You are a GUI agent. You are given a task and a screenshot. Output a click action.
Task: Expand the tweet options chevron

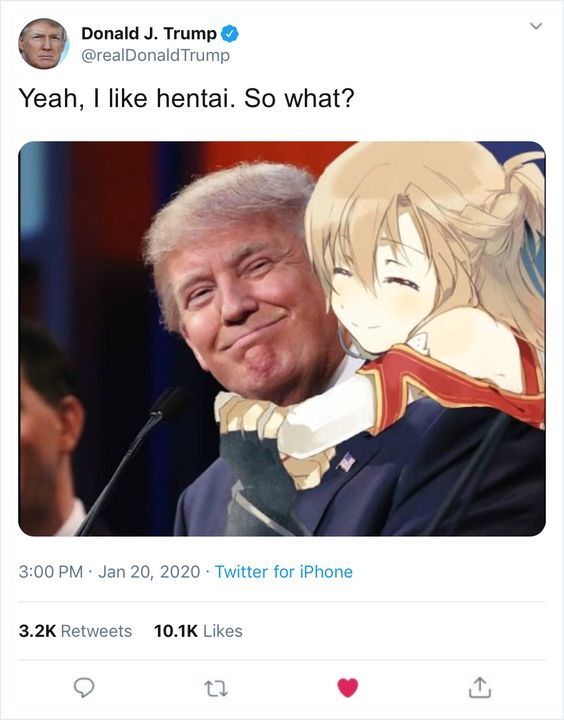536,26
